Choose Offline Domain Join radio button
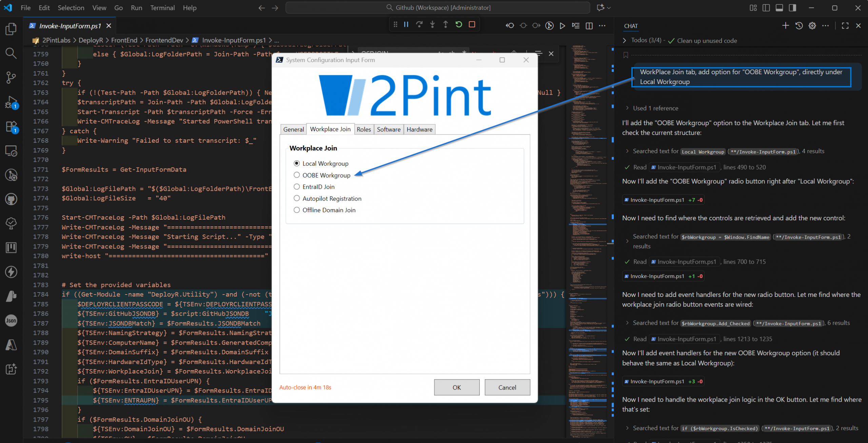 click(297, 210)
